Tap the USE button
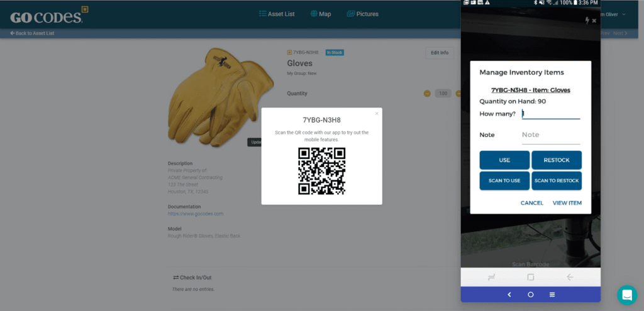This screenshot has height=311, width=644. (504, 160)
